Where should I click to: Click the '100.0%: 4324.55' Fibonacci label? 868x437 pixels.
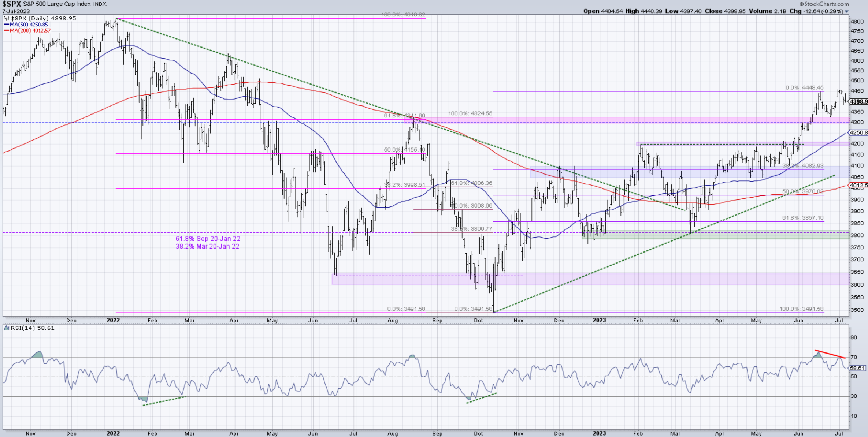[x=470, y=113]
